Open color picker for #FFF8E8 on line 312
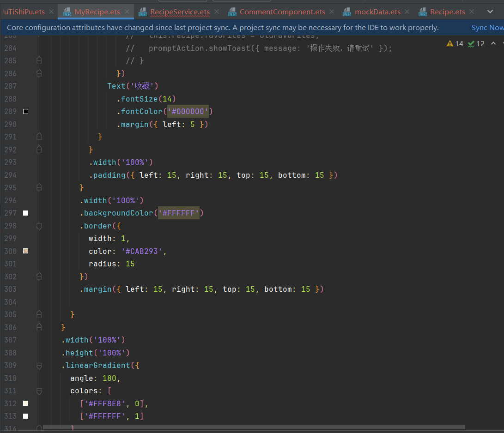504x433 pixels. (x=26, y=403)
